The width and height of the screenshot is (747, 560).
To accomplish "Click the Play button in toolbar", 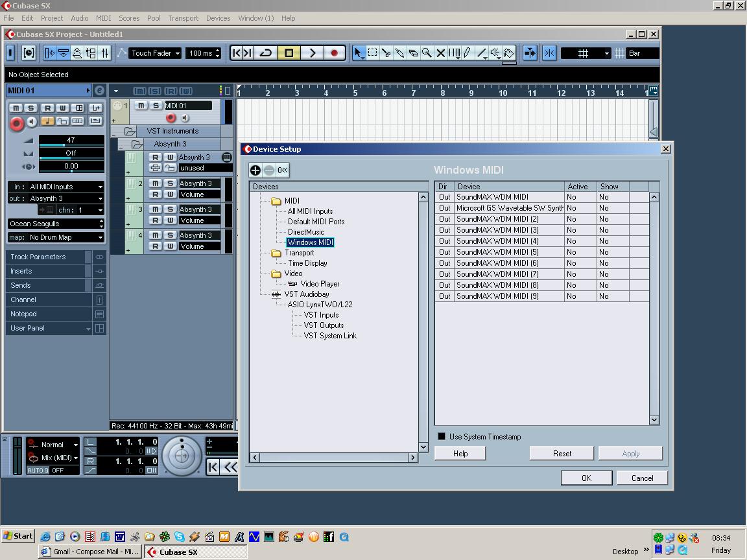I will coord(312,53).
